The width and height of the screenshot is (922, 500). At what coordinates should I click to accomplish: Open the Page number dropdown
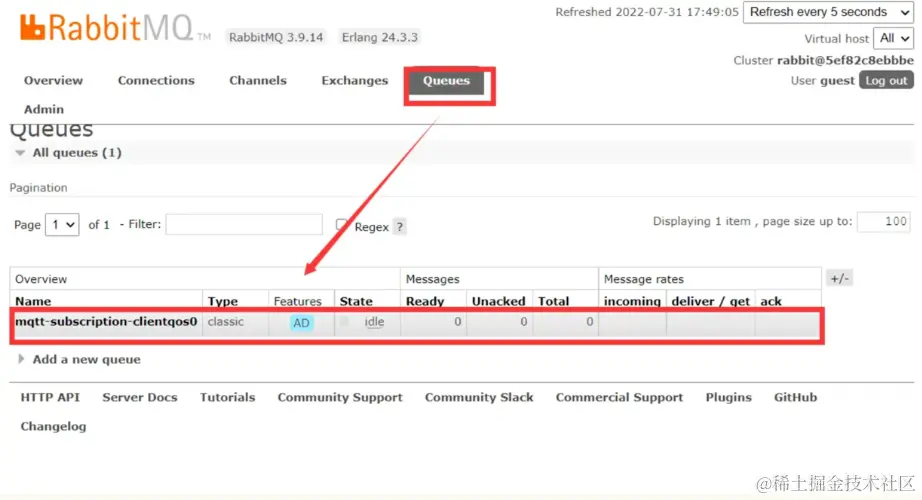(x=62, y=225)
